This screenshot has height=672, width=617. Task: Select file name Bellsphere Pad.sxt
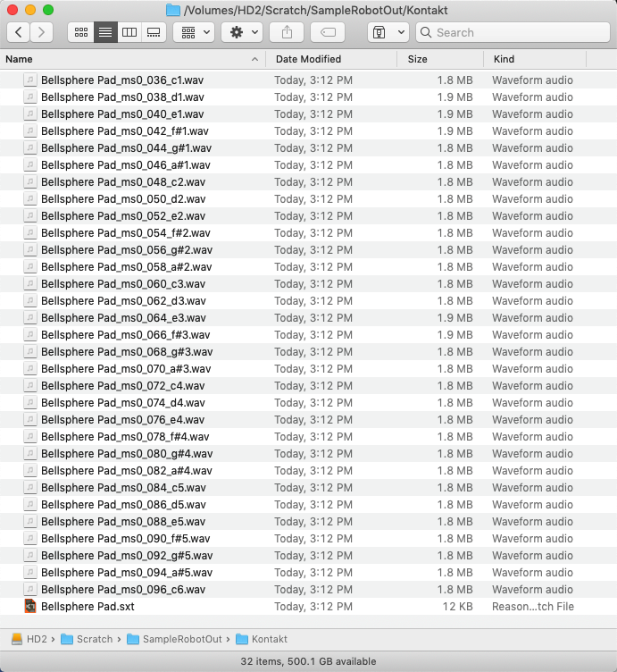(88, 607)
